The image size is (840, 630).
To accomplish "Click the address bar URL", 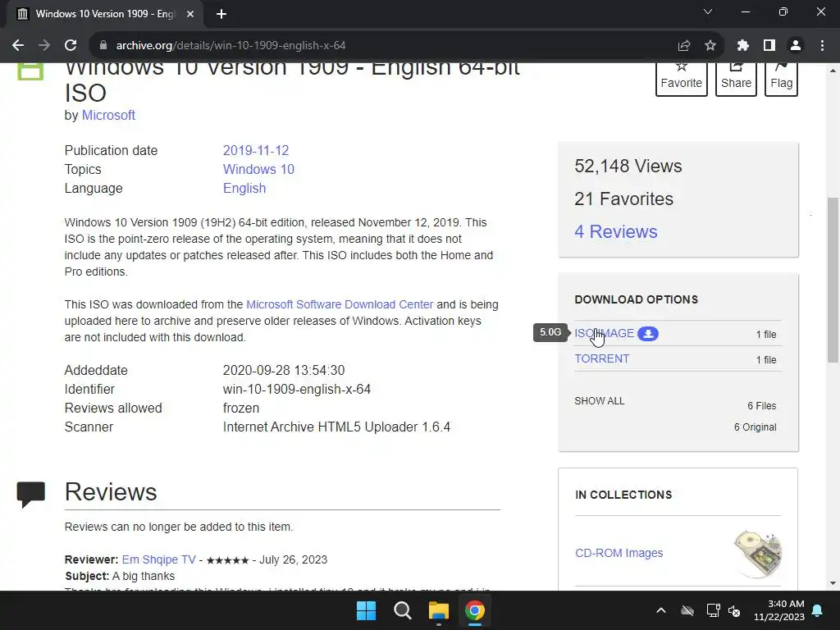I will [231, 46].
